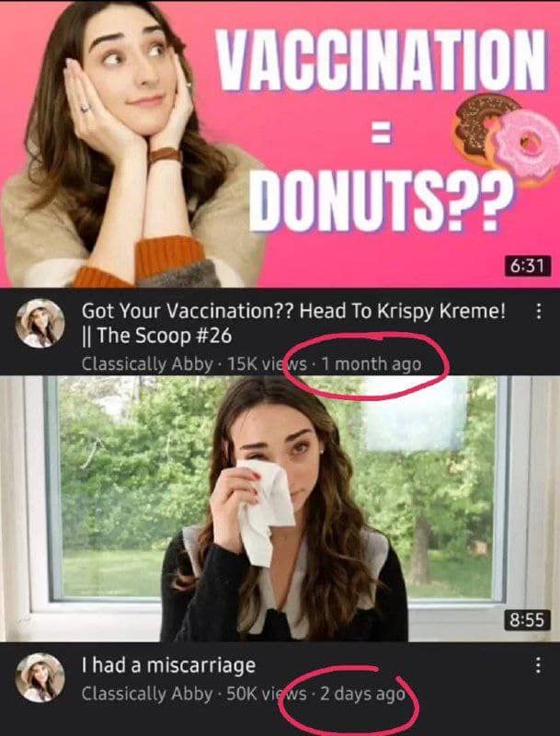Tap the "DONUTS??" text on the thumbnail

tap(381, 200)
